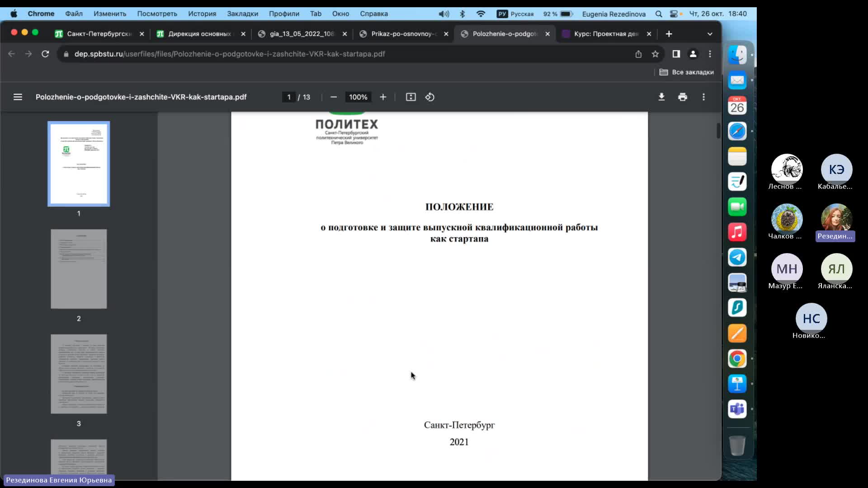Open the Посмотреть menu
The image size is (868, 488).
coord(157,14)
